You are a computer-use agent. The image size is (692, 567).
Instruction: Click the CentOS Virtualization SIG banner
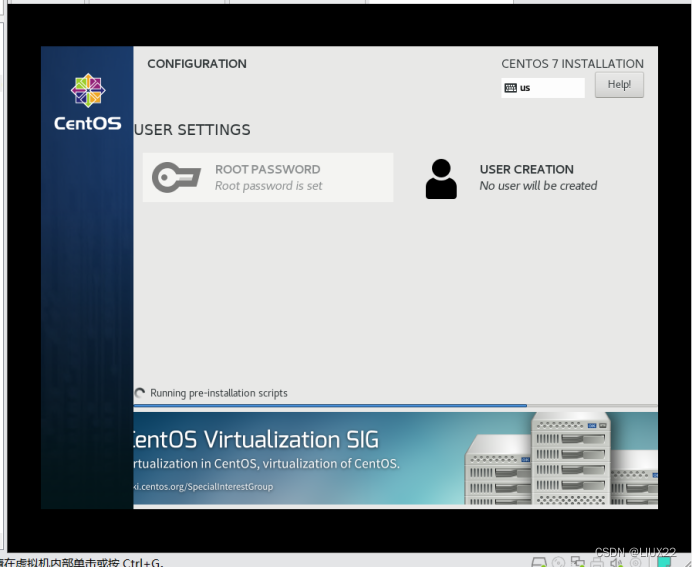(395, 458)
